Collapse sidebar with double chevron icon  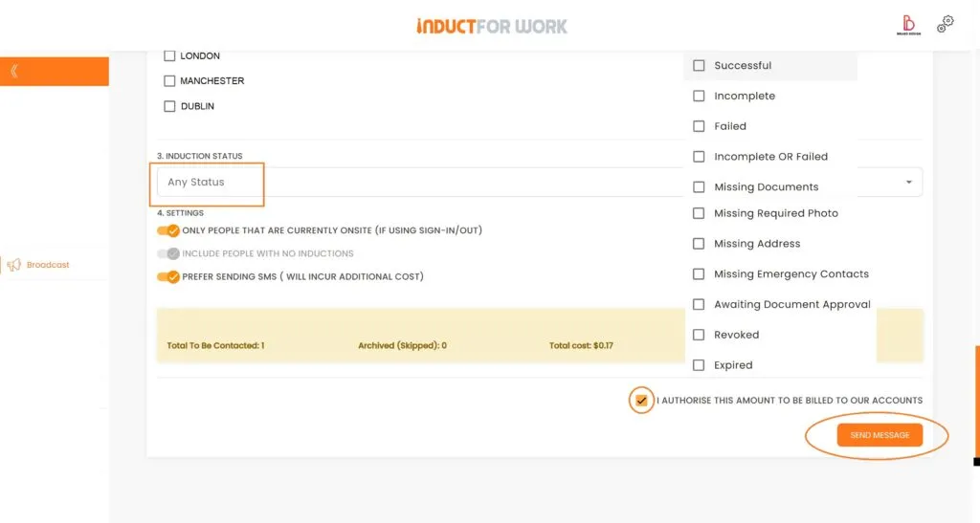[x=14, y=71]
